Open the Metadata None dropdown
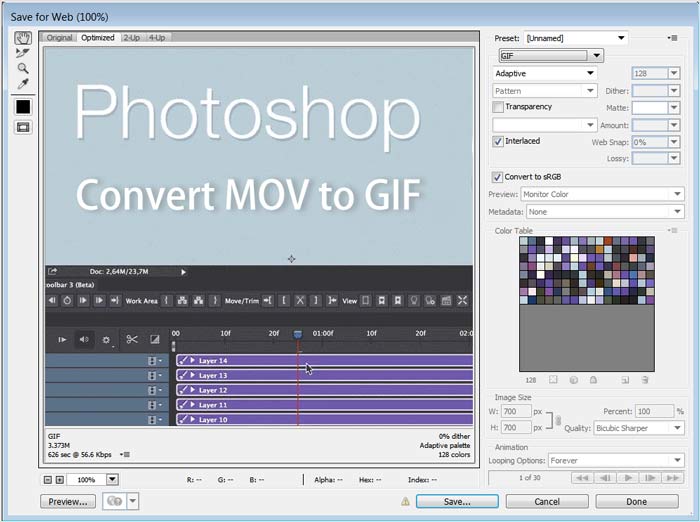700x522 pixels. (605, 212)
